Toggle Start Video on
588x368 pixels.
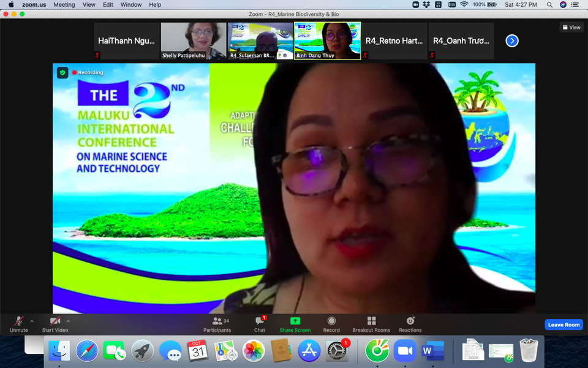[55, 323]
